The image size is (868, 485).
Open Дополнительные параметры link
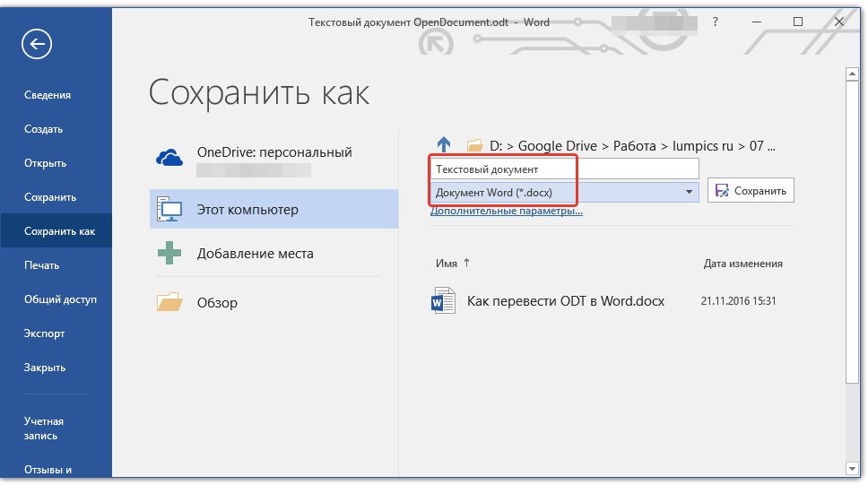(507, 211)
